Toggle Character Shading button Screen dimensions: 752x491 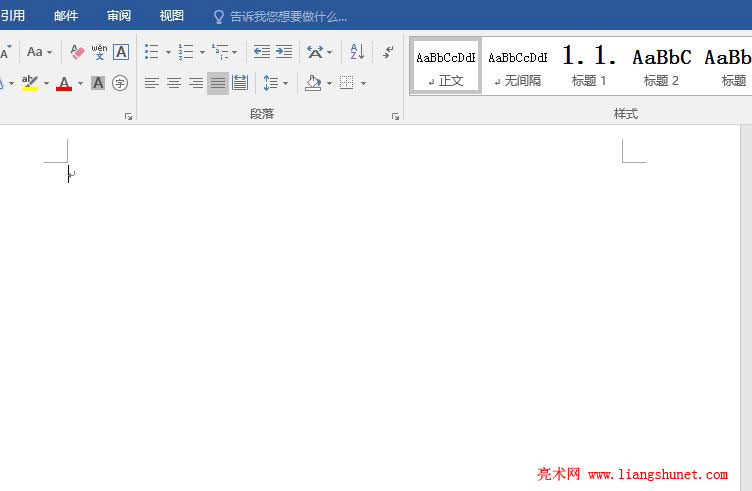[x=98, y=83]
